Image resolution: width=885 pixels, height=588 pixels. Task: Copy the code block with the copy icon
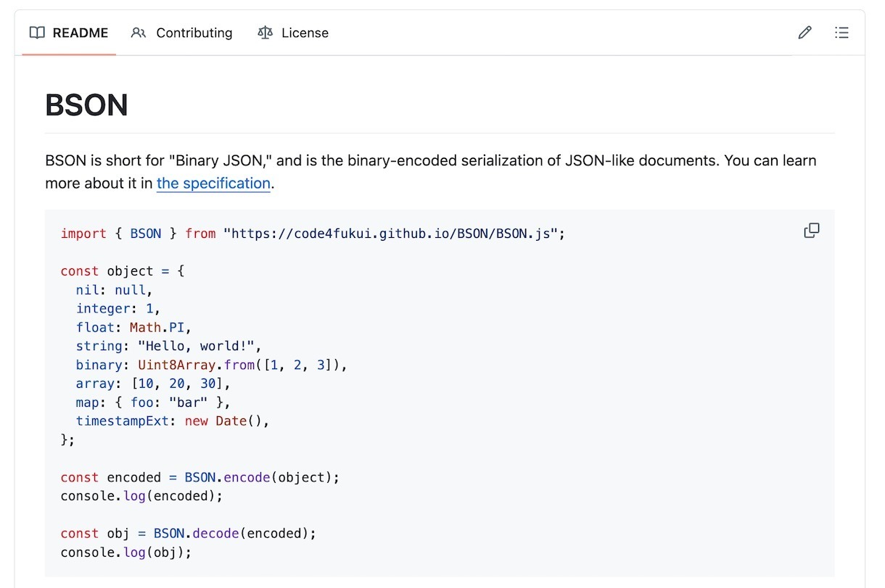812,231
